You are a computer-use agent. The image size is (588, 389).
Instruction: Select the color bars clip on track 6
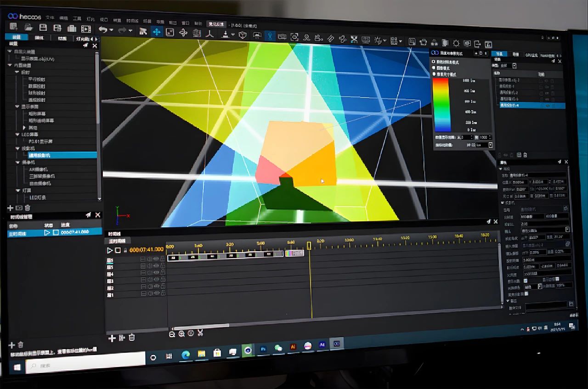tap(294, 253)
